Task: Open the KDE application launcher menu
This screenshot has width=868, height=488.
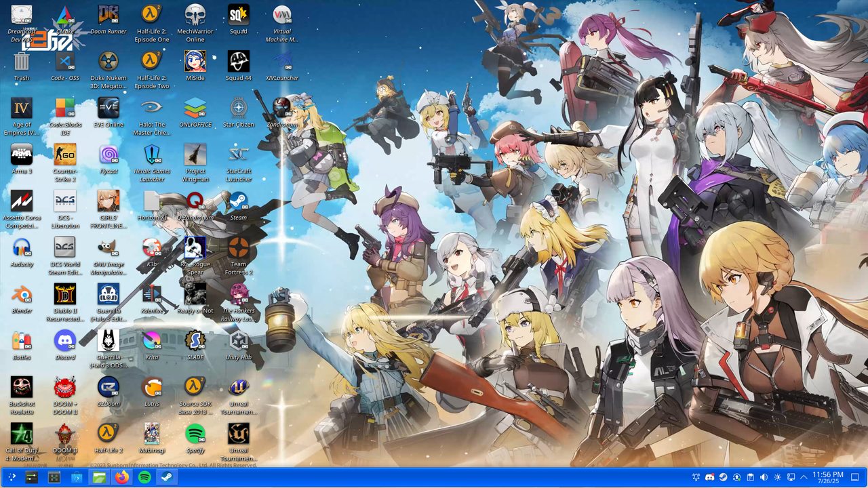Action: pyautogui.click(x=12, y=478)
